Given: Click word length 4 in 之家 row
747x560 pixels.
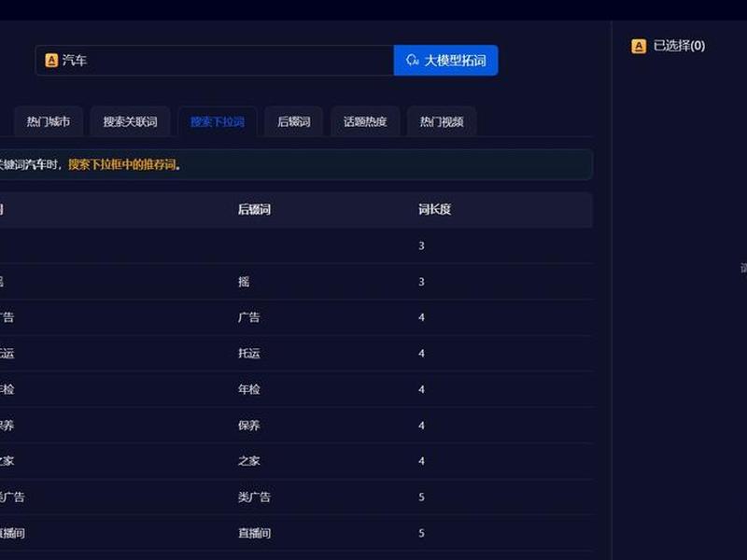Looking at the screenshot, I should pyautogui.click(x=421, y=461).
